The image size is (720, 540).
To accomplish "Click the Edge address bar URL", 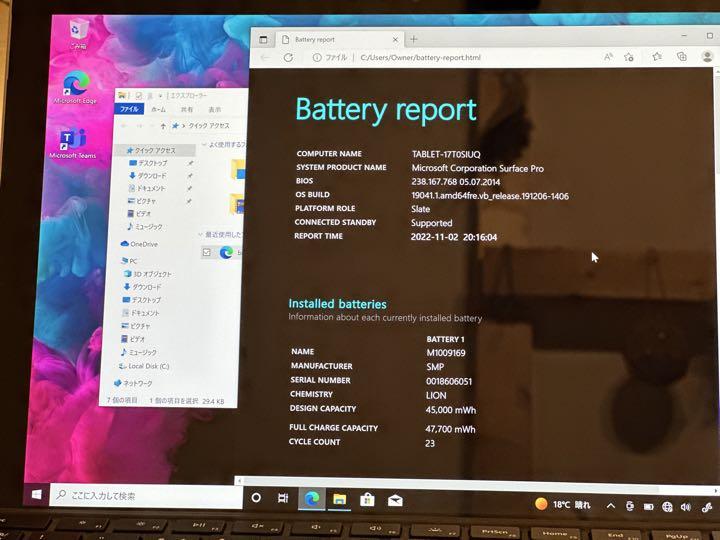I will coord(420,57).
